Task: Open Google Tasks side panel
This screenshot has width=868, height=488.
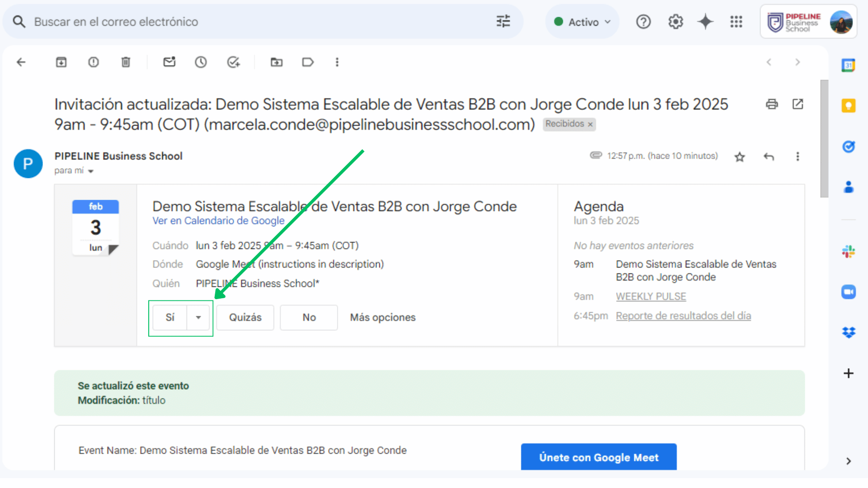Action: coord(848,146)
